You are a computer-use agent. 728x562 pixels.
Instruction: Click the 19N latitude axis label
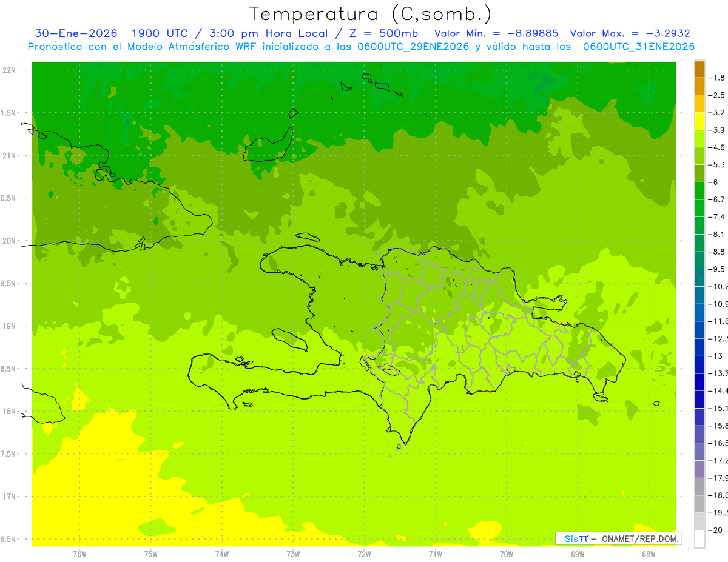point(10,326)
